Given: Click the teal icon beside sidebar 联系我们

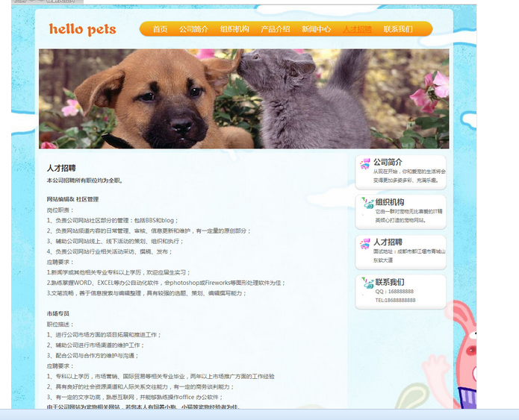Looking at the screenshot, I should pyautogui.click(x=367, y=283).
